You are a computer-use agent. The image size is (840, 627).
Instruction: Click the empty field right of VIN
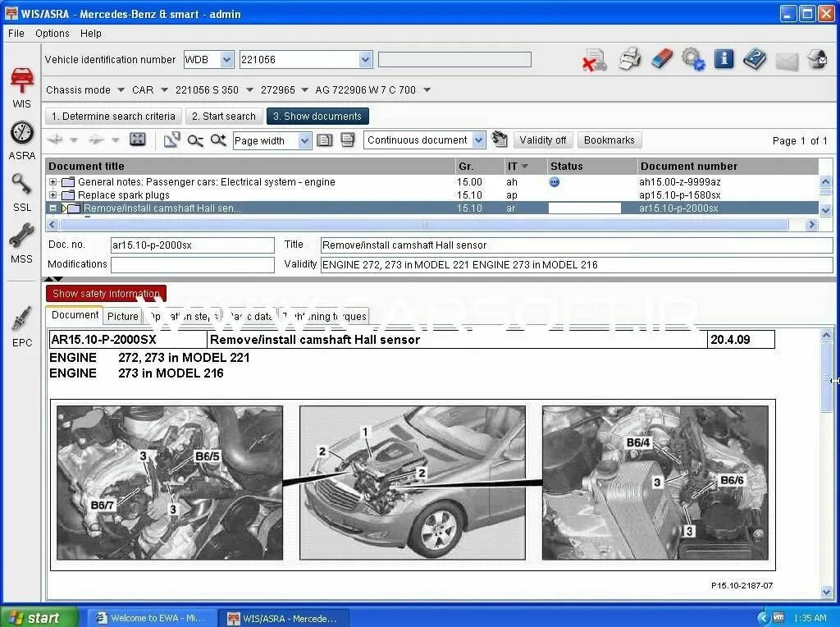click(454, 59)
